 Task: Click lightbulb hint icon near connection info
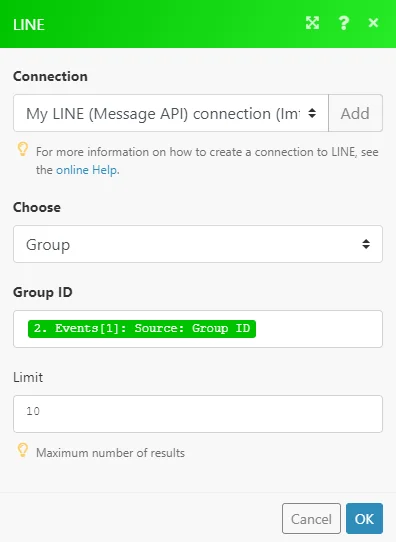click(x=23, y=149)
